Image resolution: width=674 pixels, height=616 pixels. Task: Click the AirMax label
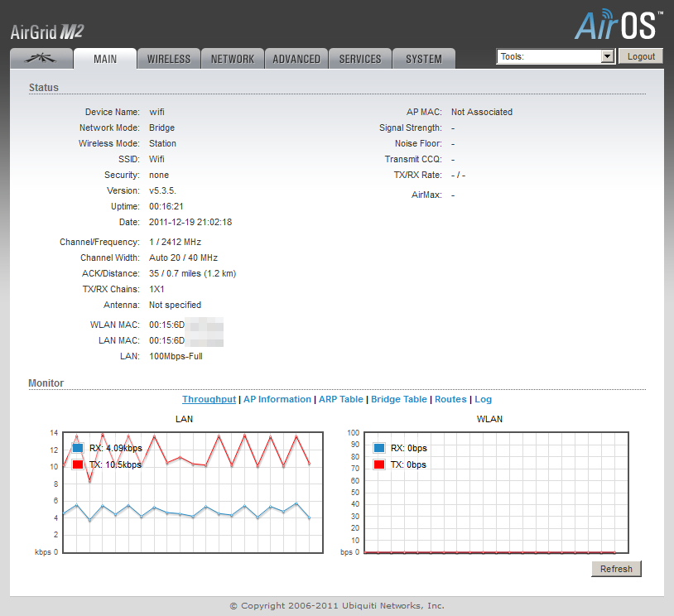tap(426, 195)
